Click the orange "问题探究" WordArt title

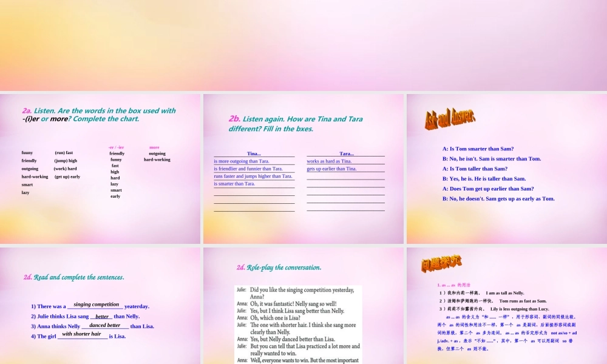(x=441, y=263)
